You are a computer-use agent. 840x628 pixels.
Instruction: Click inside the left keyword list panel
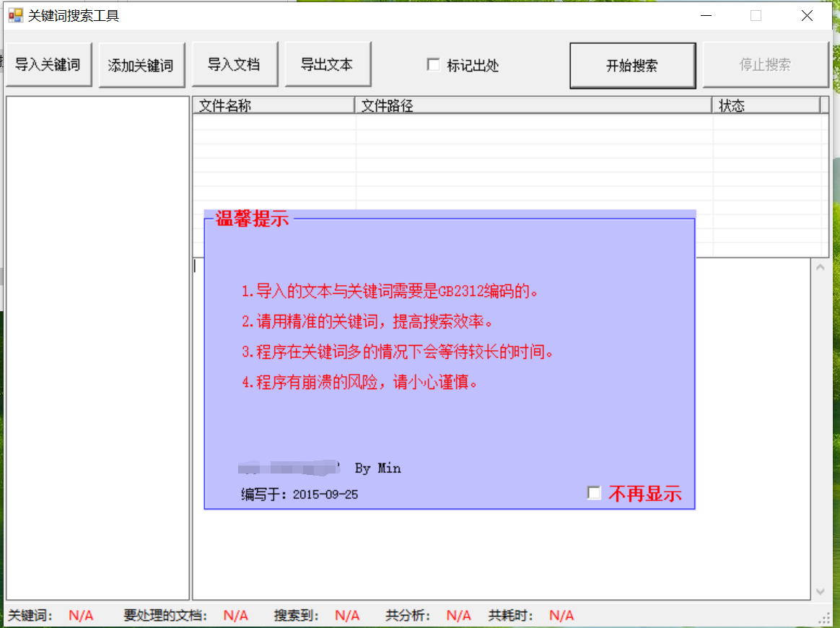[97, 346]
